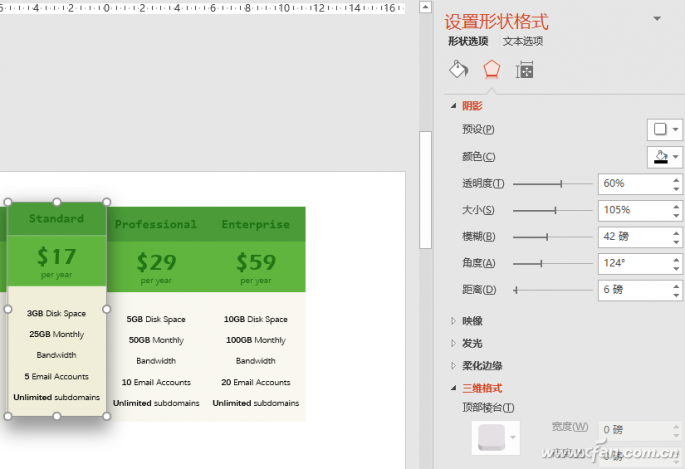The width and height of the screenshot is (685, 469).
Task: Click the 10GB Disk Space text
Action: click(x=256, y=319)
